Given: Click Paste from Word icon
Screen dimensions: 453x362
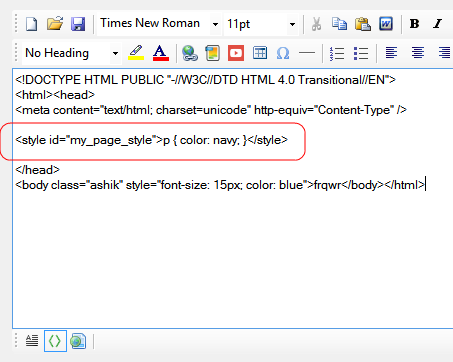Looking at the screenshot, I should pyautogui.click(x=386, y=24).
